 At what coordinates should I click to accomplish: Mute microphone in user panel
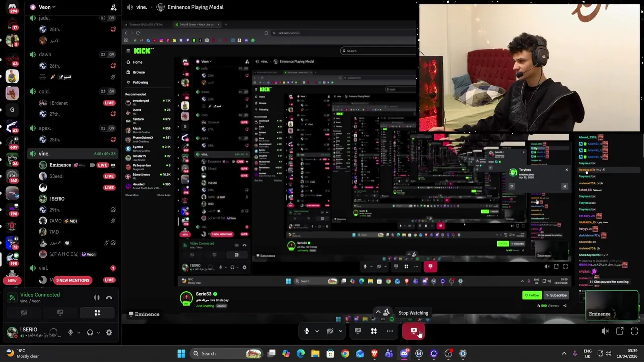pyautogui.click(x=70, y=332)
